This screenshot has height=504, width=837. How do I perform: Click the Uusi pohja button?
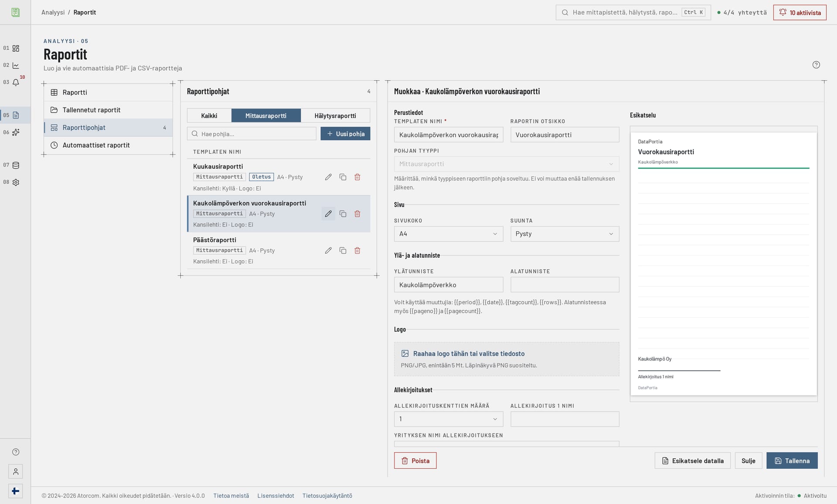[x=345, y=134]
